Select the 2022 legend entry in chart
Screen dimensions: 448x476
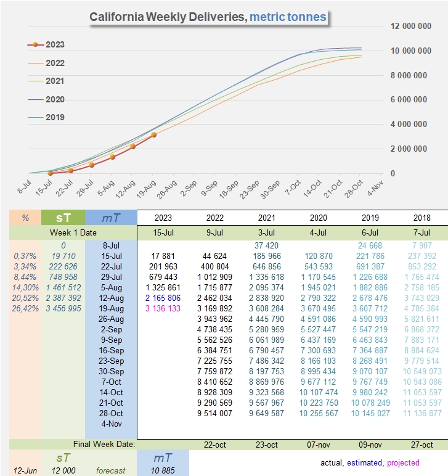(54, 63)
